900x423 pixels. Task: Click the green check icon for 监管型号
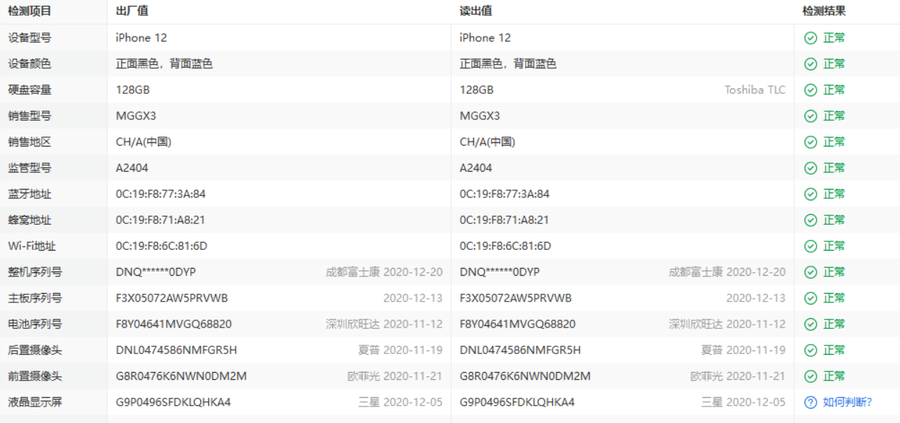coord(810,168)
